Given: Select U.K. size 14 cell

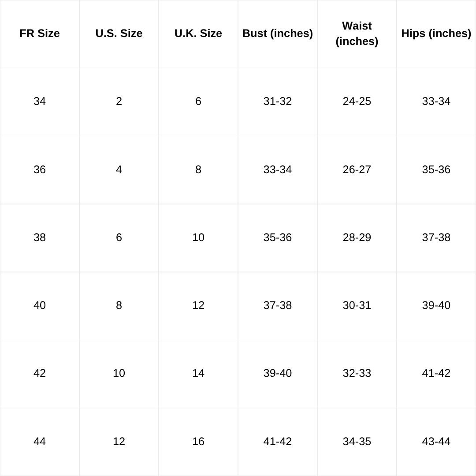Looking at the screenshot, I should pyautogui.click(x=198, y=373).
